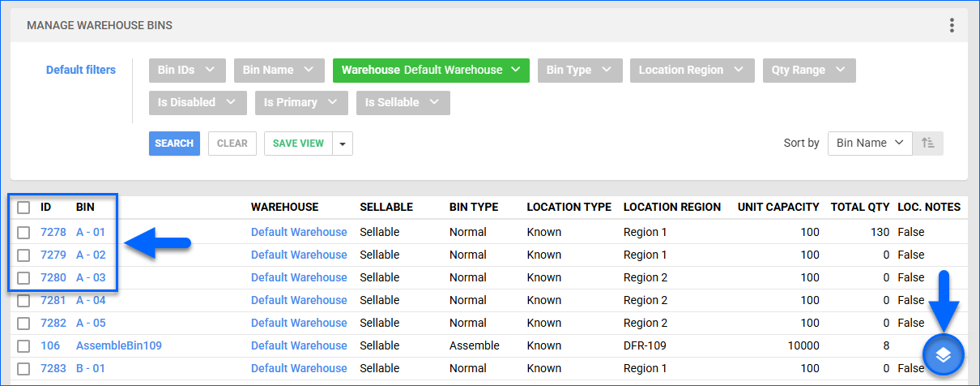Expand the Bin IDs filter

(187, 71)
